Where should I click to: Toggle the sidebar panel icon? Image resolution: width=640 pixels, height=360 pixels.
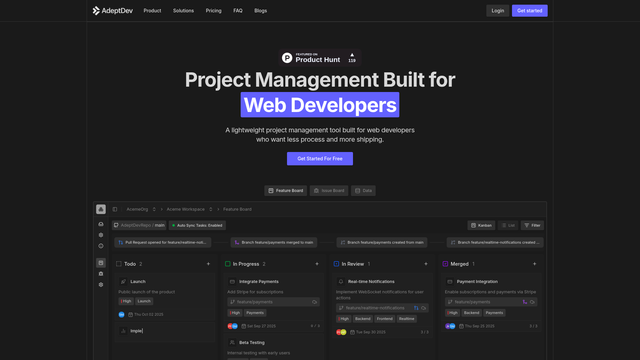pos(115,209)
